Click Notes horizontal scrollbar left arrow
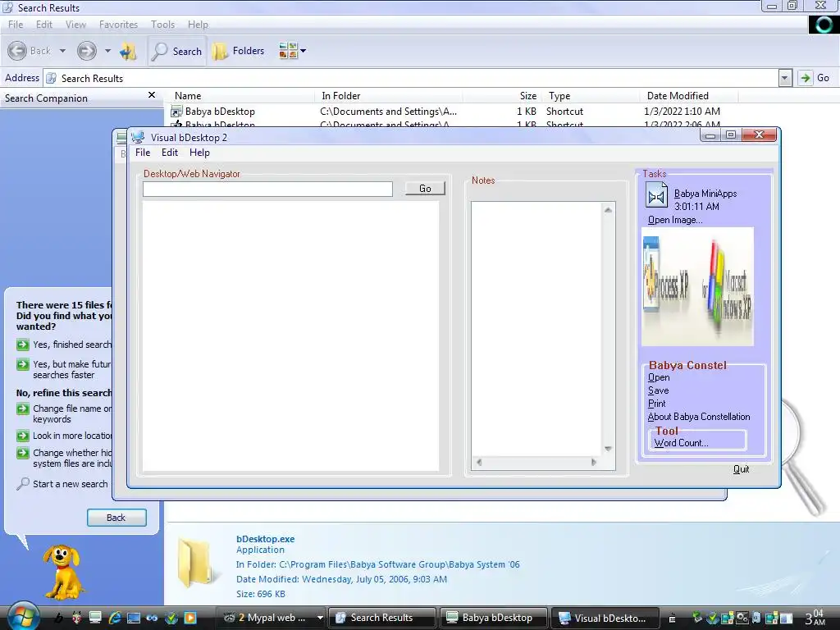 coord(479,463)
